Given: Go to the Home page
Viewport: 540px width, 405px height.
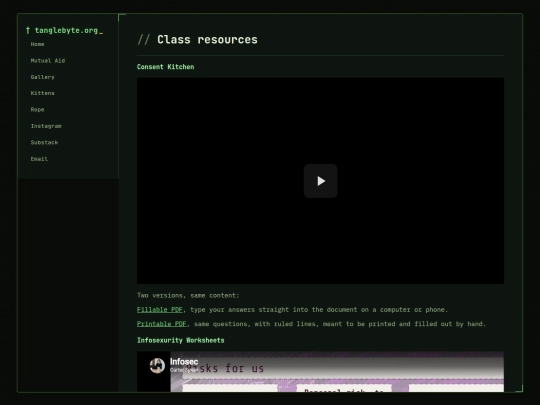Looking at the screenshot, I should (37, 44).
